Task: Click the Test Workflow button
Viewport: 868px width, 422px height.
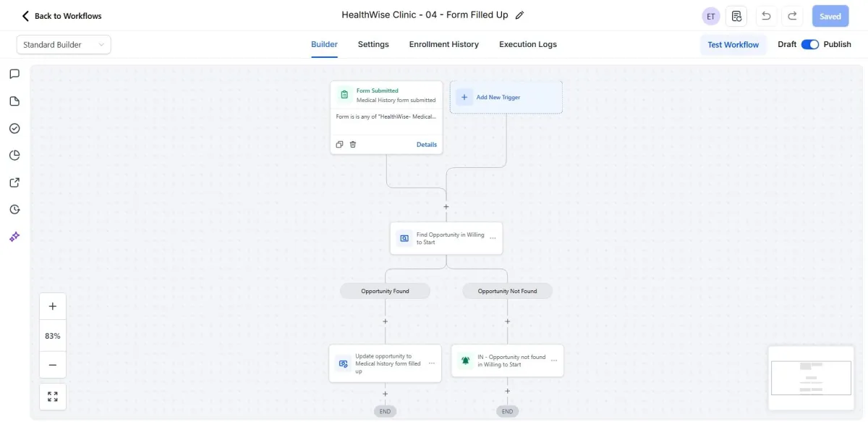Action: click(x=733, y=45)
